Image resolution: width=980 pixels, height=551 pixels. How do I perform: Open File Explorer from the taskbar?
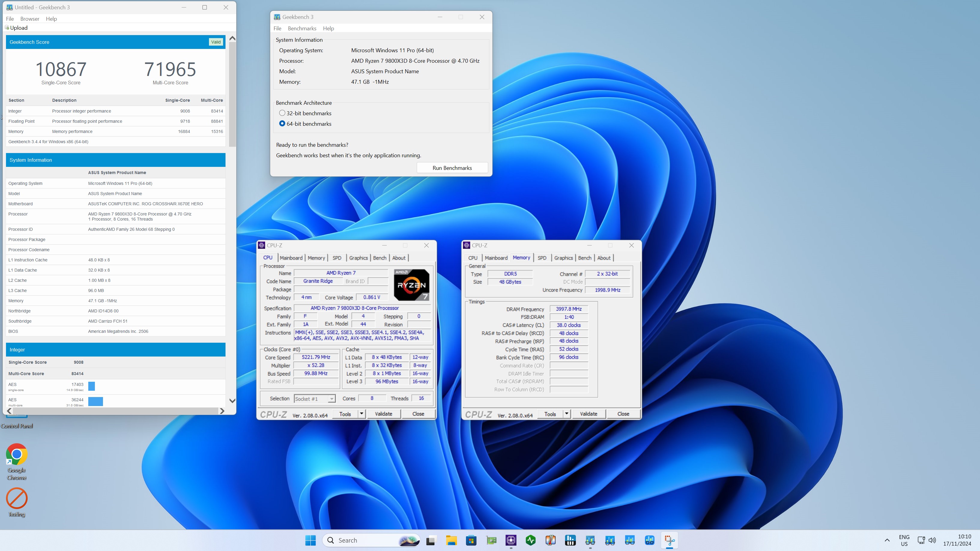pos(451,540)
